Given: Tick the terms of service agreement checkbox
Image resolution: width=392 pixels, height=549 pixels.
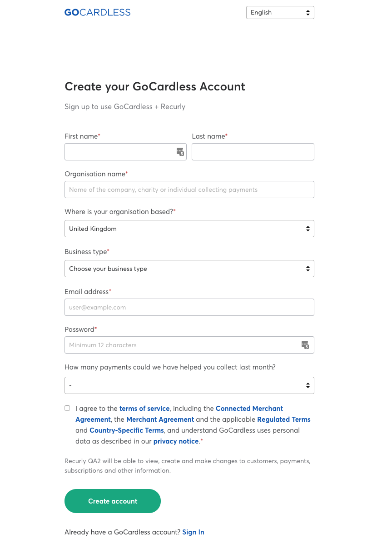Looking at the screenshot, I should 67,408.
